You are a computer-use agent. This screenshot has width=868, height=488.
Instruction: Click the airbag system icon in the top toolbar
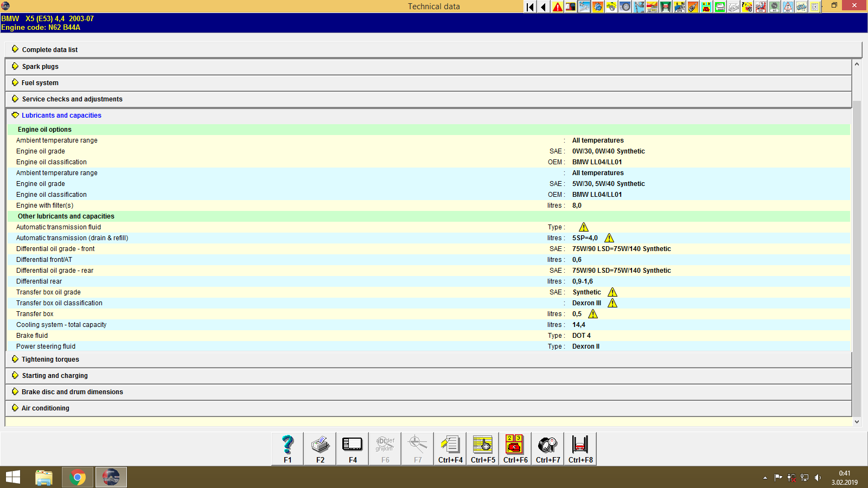coord(760,7)
